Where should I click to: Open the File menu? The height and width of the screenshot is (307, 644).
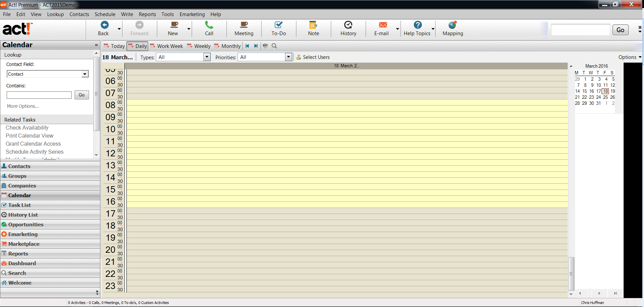tap(7, 14)
